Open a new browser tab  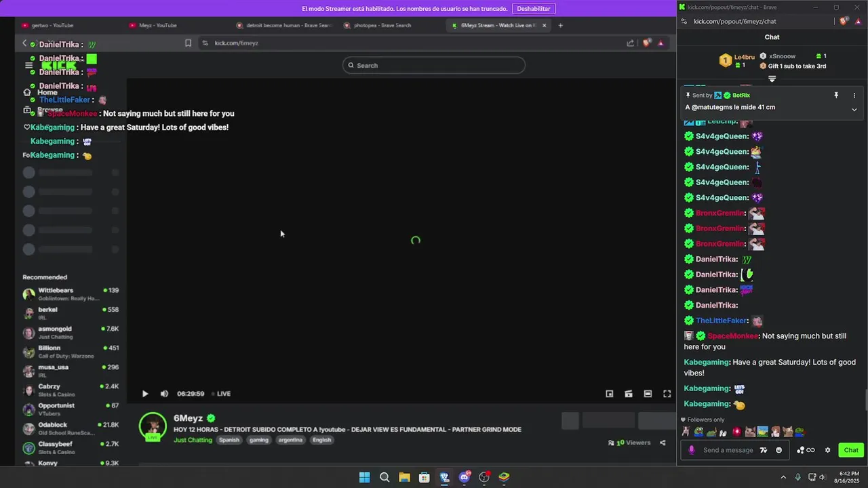pyautogui.click(x=560, y=25)
